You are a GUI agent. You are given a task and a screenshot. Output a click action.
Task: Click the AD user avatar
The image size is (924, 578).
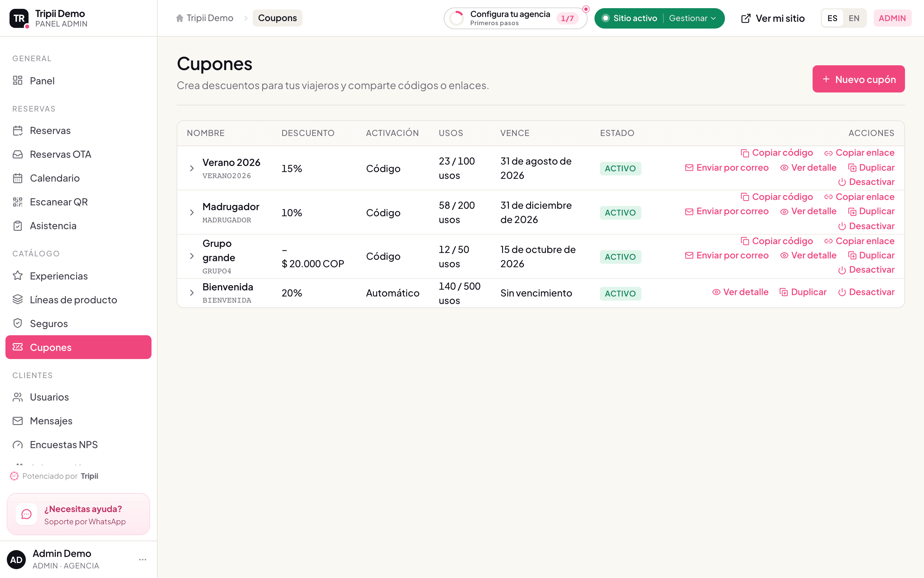click(16, 560)
